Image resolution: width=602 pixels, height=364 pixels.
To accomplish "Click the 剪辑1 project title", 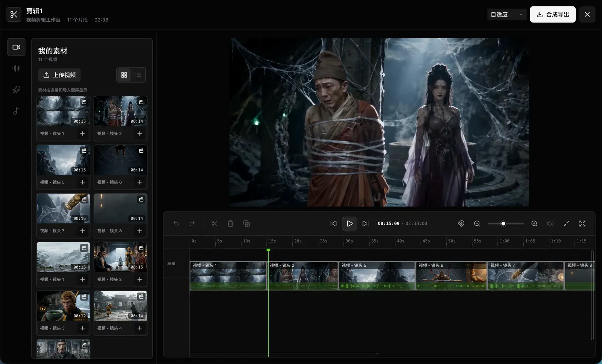I will pyautogui.click(x=34, y=11).
